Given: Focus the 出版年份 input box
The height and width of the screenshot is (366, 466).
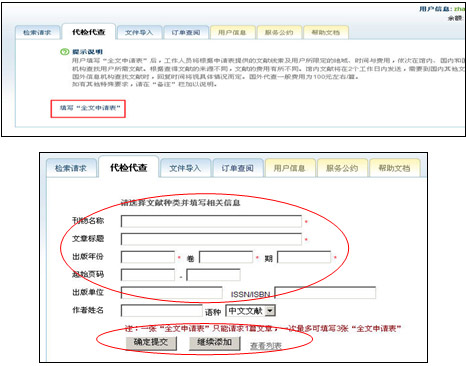Looking at the screenshot, I should (x=148, y=257).
